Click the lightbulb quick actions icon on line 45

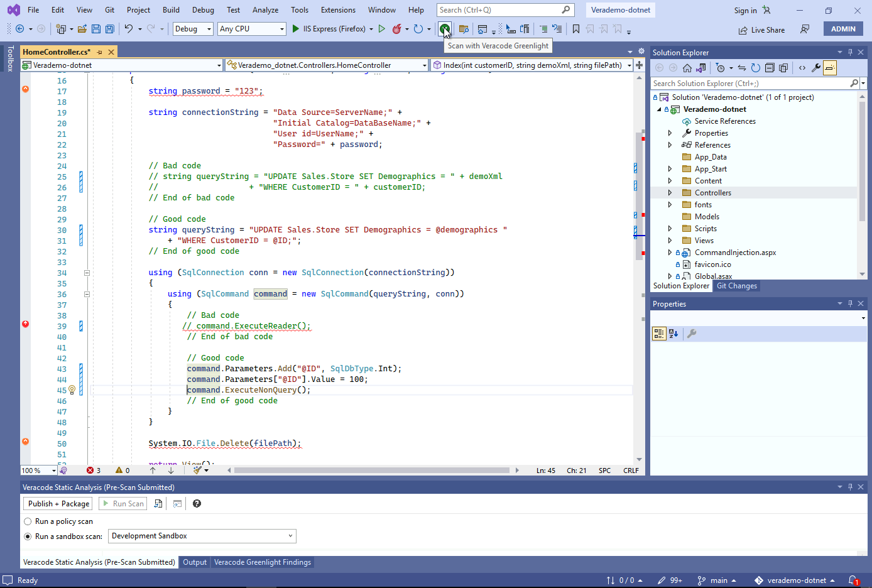coord(72,390)
